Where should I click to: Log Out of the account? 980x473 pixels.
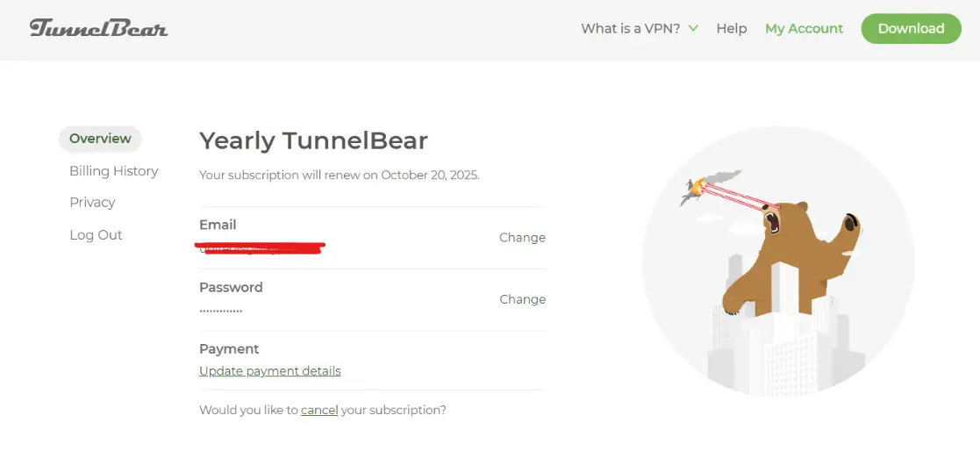tap(96, 235)
